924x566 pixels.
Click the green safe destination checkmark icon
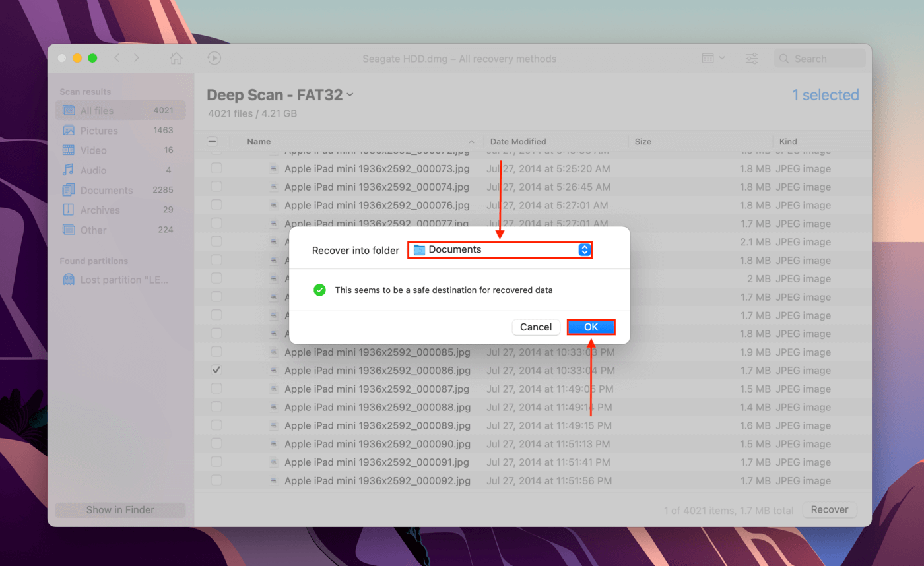pyautogui.click(x=319, y=290)
